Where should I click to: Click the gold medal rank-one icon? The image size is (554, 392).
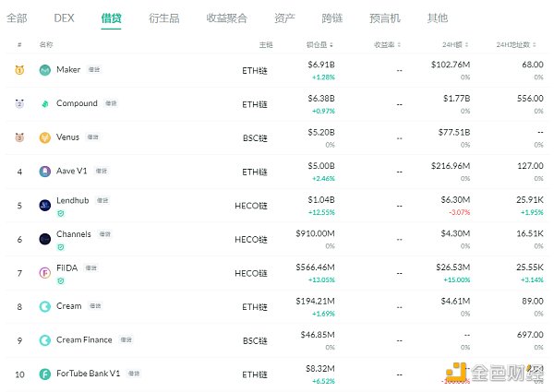tap(18, 70)
